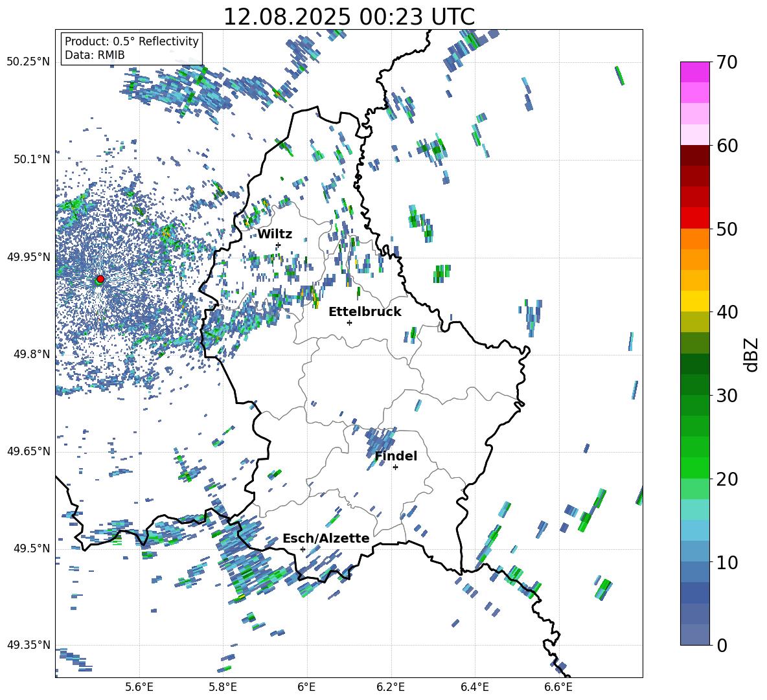Viewport: 767px width, 700px height.
Task: Click the 5.6°E longitude label
Action: tap(139, 687)
